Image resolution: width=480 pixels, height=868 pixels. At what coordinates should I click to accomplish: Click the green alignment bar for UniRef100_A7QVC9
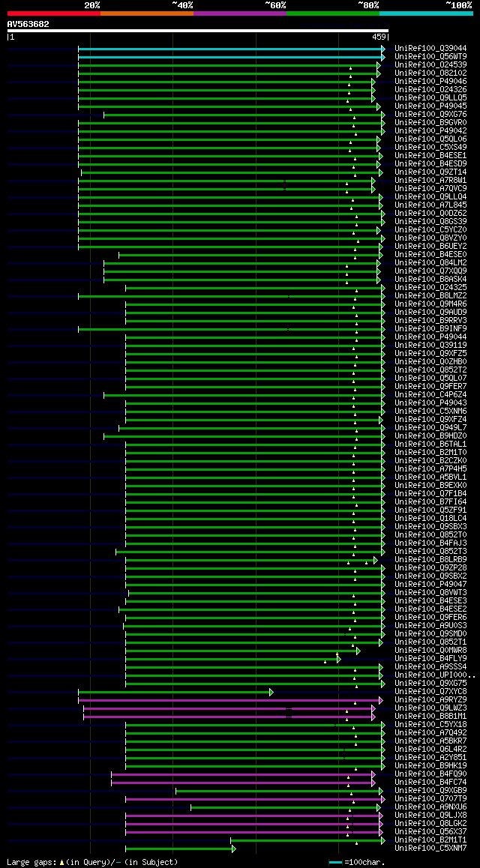226,189
